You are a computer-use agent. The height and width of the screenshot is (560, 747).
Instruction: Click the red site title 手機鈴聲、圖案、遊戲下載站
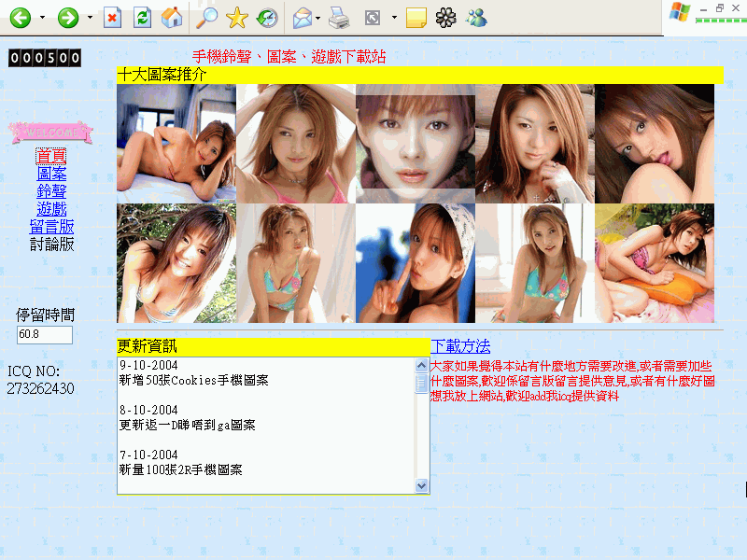coord(289,57)
